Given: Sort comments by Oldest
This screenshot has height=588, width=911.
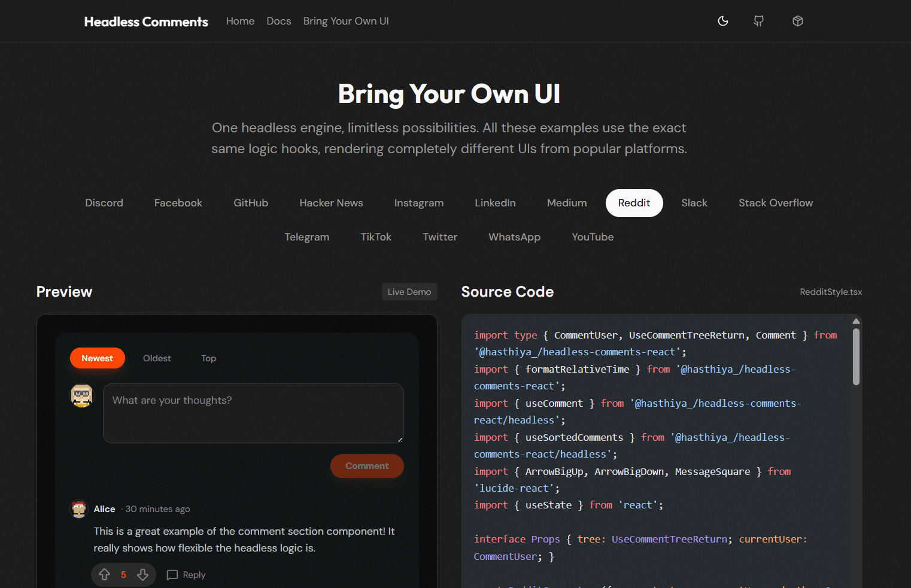Looking at the screenshot, I should pos(157,358).
